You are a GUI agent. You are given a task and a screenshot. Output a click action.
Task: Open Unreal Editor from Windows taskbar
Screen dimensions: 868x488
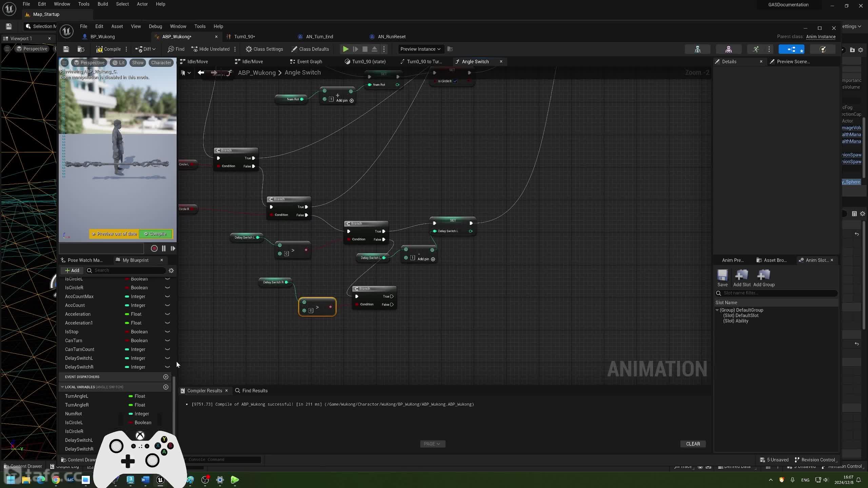(160, 480)
